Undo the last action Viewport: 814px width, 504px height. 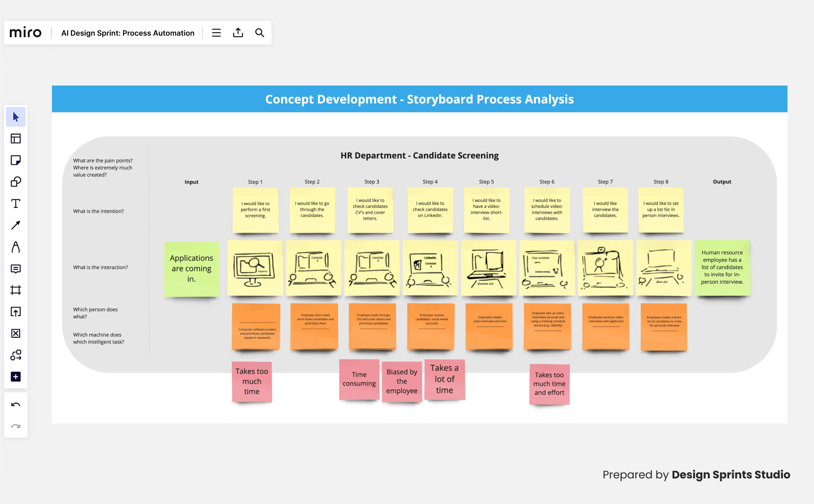[x=16, y=404]
